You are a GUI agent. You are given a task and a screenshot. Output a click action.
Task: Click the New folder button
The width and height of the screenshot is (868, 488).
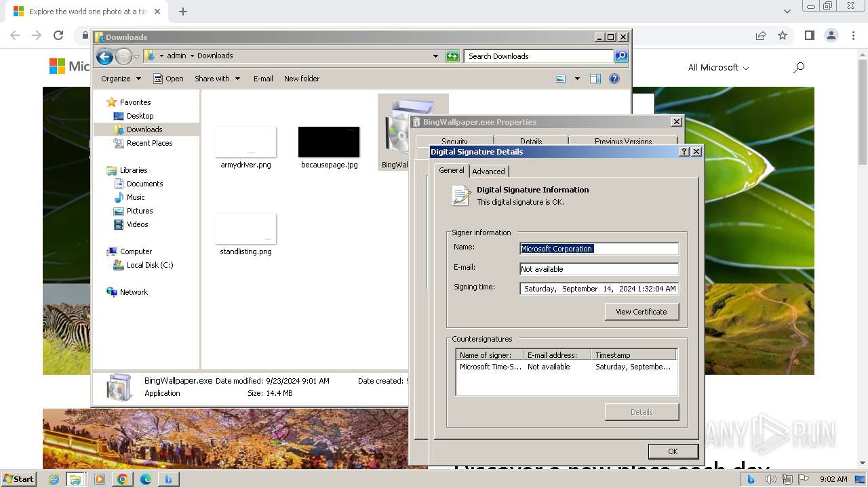click(302, 79)
